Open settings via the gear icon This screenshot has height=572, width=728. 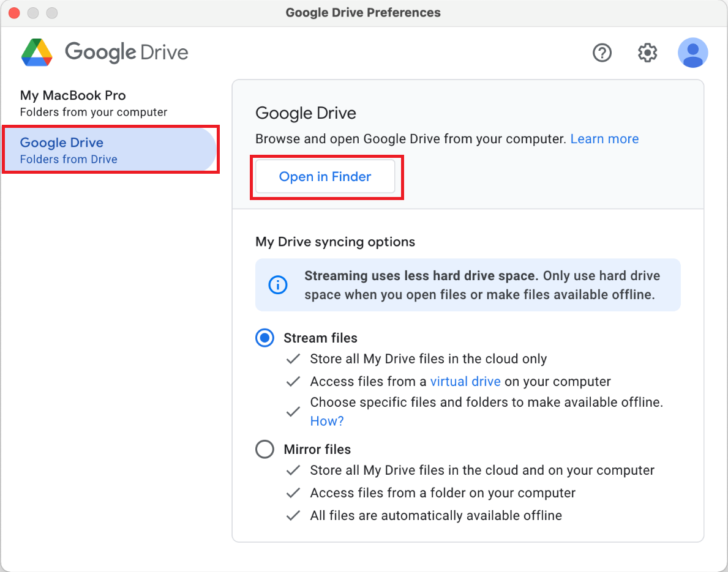click(x=647, y=53)
